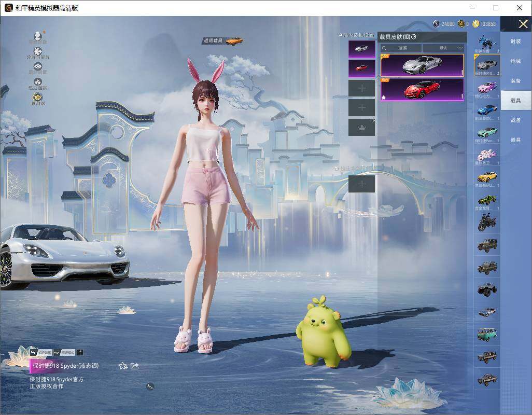Open the gold 收藏家 collector badge
Viewport: 532px width, 415px height.
38,98
